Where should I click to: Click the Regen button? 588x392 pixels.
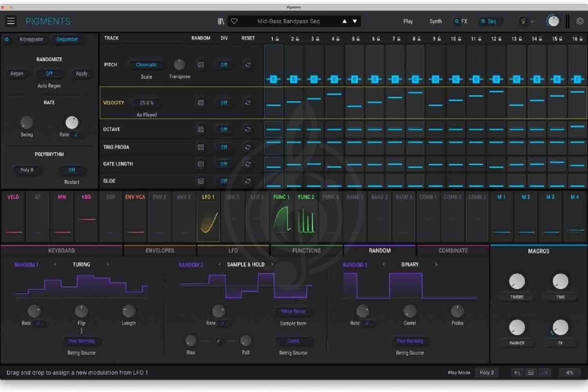(17, 73)
